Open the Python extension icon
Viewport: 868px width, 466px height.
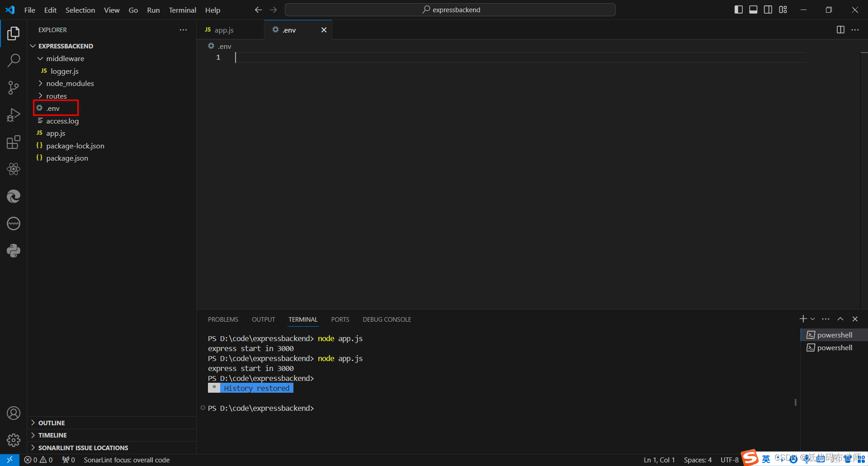[x=14, y=251]
